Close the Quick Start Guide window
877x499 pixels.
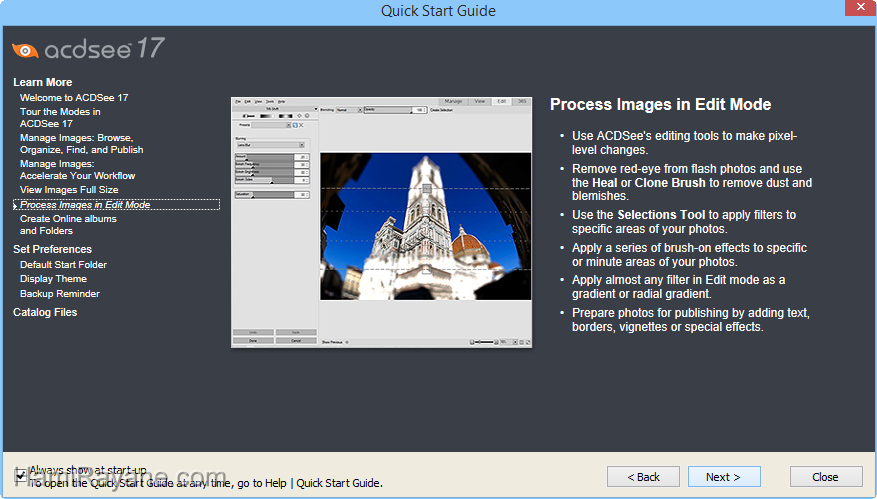pos(860,7)
